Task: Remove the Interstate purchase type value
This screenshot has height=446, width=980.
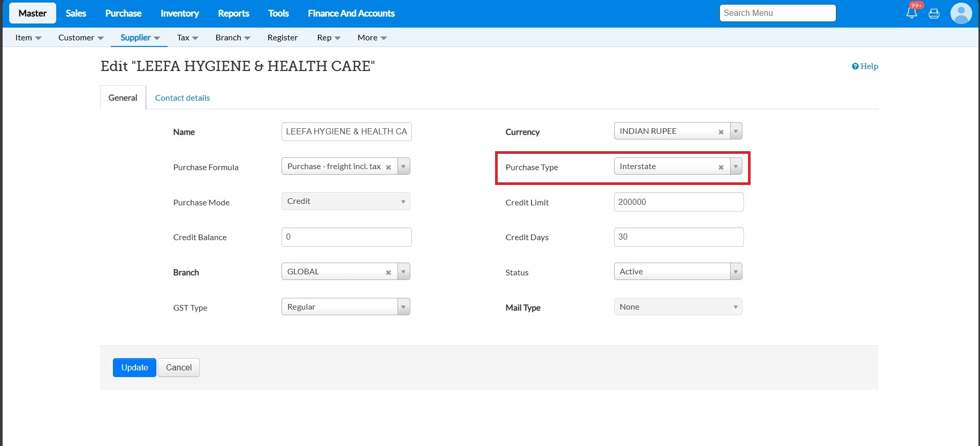Action: pos(721,167)
